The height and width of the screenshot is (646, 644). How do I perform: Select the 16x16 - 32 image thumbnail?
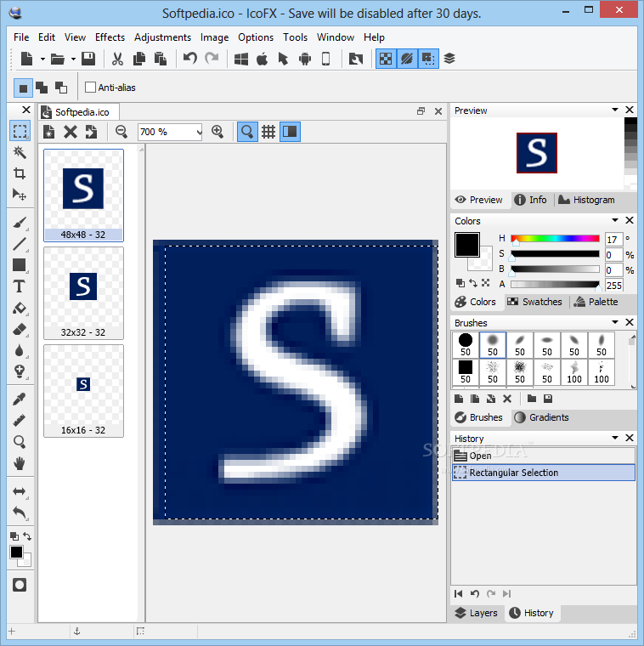point(83,391)
